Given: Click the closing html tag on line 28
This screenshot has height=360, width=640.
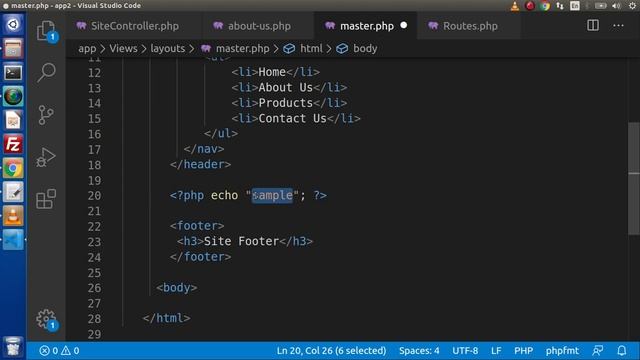Looking at the screenshot, I should [x=167, y=318].
